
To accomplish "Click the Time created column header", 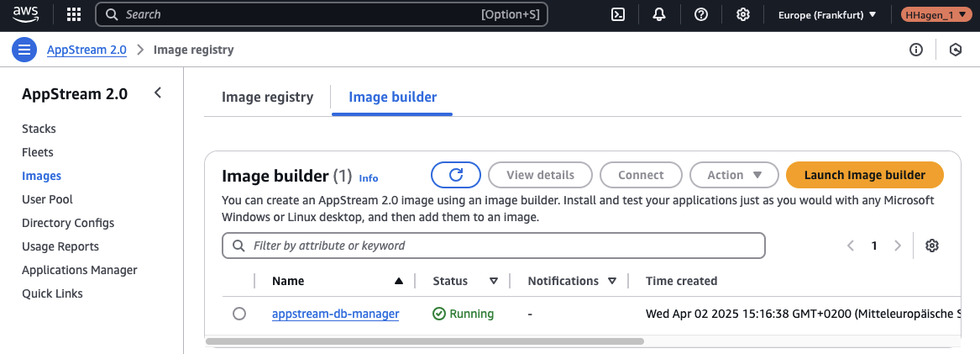I will click(x=681, y=282).
